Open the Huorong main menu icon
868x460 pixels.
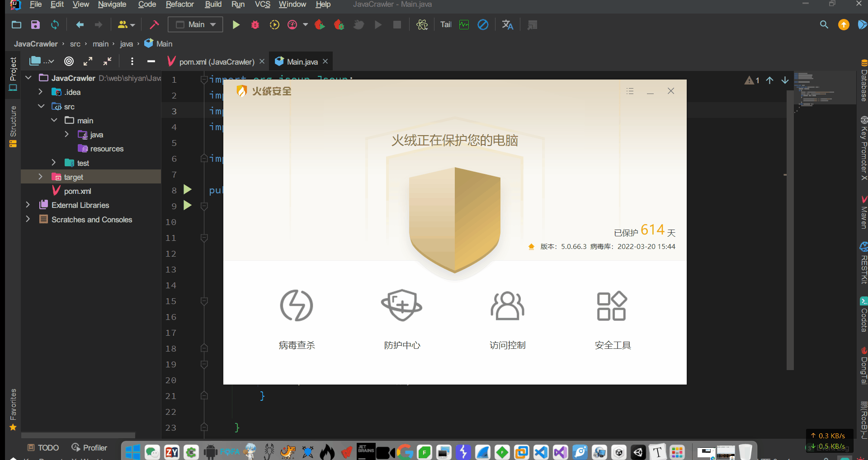tap(630, 91)
